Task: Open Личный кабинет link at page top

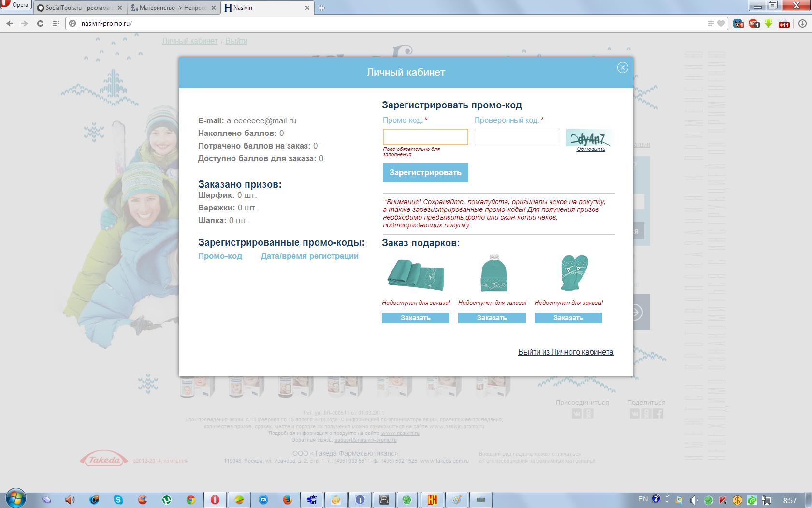Action: [x=190, y=41]
